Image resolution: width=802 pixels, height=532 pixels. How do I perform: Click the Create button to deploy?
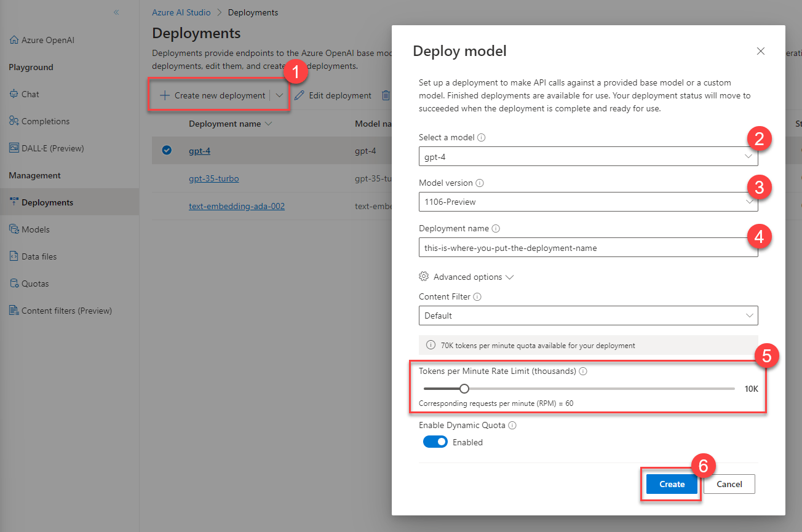[x=670, y=484]
